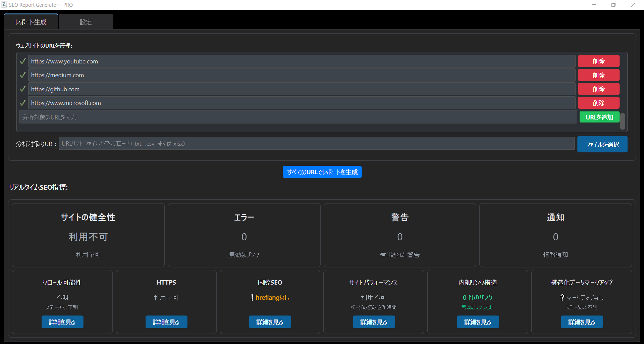Click the checkmark icon beside github.com URL
This screenshot has width=644, height=344.
pos(23,89)
